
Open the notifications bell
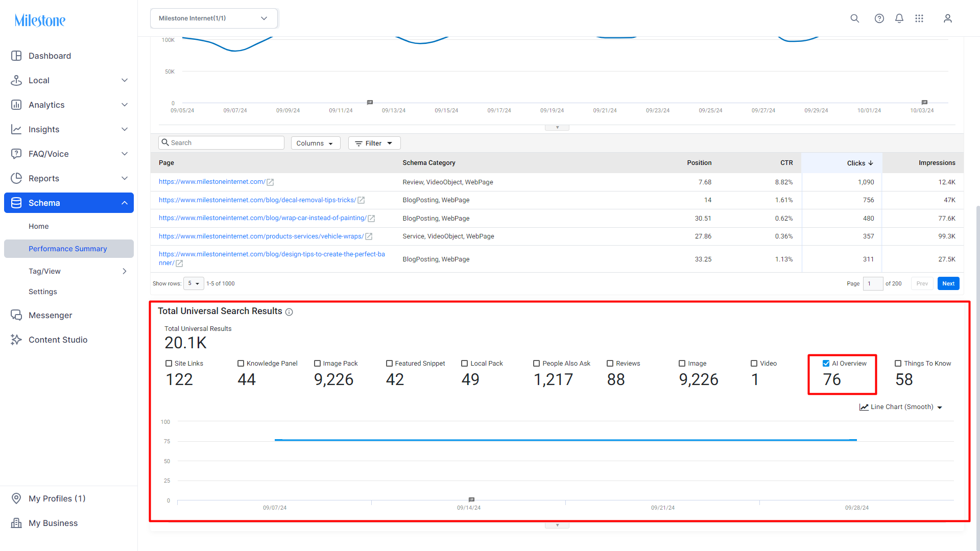[899, 18]
